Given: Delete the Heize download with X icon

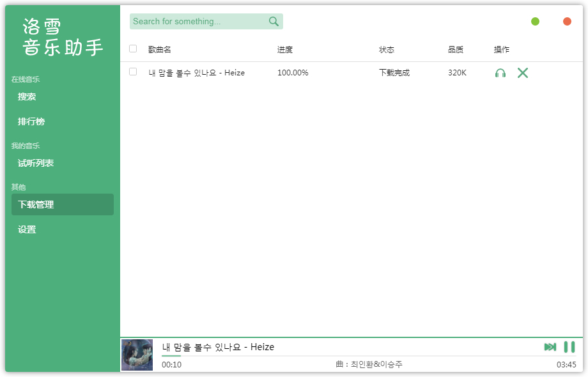Looking at the screenshot, I should (x=523, y=73).
